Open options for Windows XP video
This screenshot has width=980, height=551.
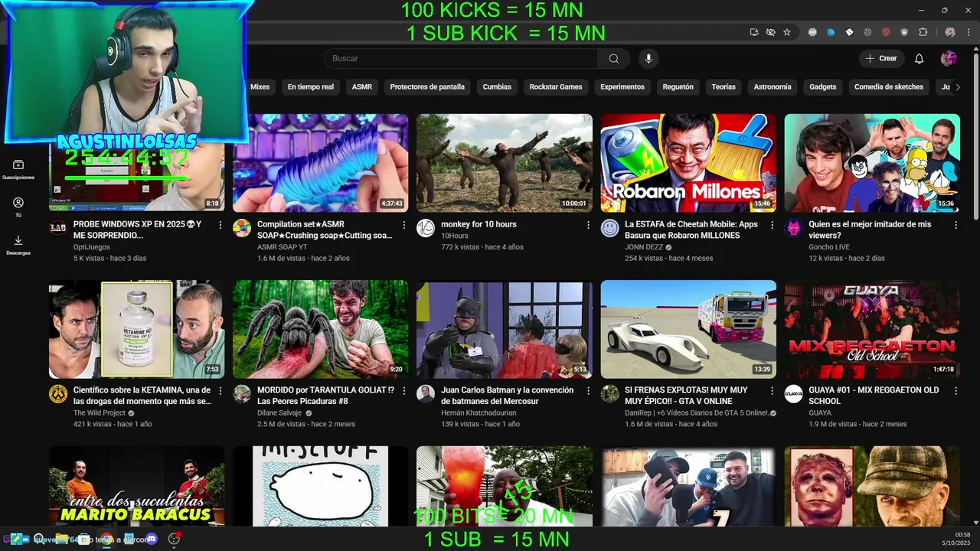(x=220, y=225)
